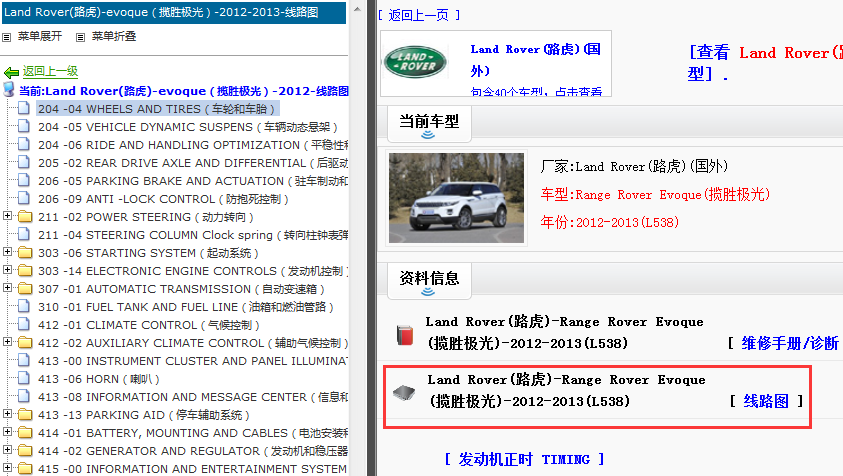This screenshot has width=843, height=476.
Task: Open the 返回上一页 link
Action: 419,15
